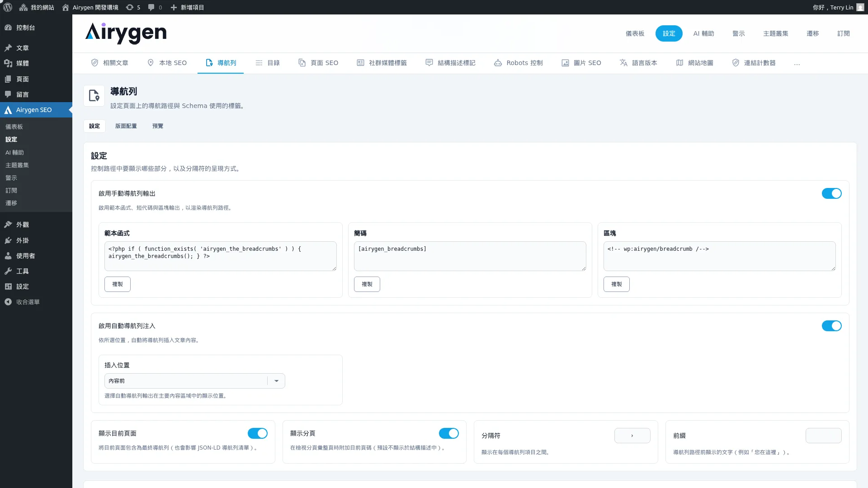
Task: Click the WordPress 設定 sliders icon in sidebar
Action: 8,286
